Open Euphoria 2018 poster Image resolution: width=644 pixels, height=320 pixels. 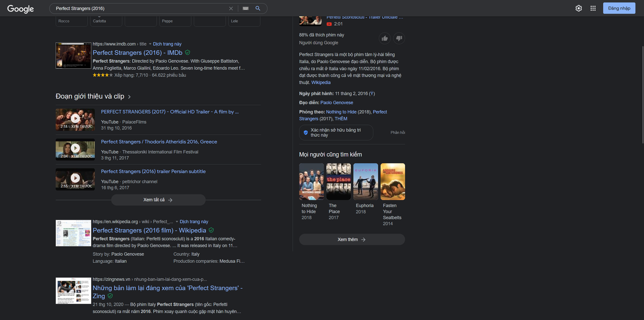[x=366, y=181]
